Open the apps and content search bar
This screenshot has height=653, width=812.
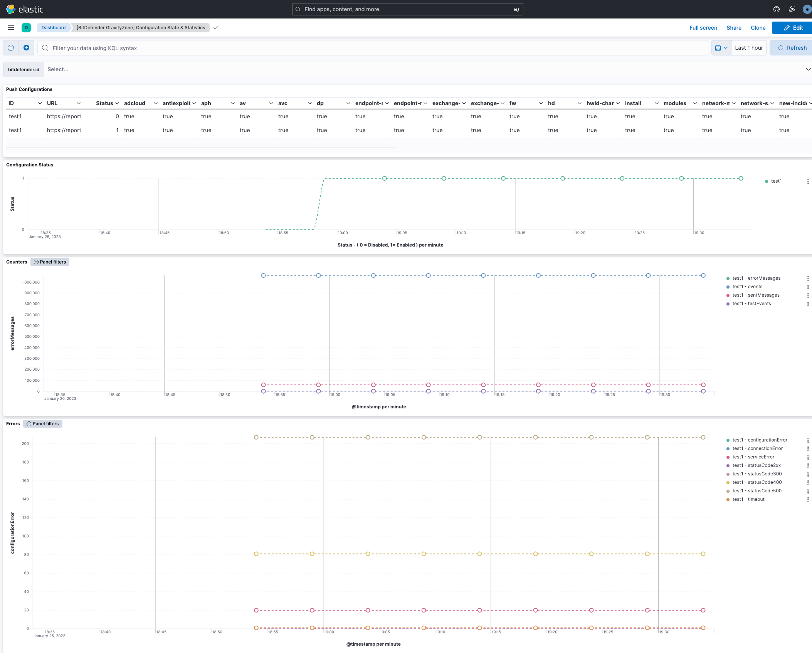pyautogui.click(x=408, y=9)
